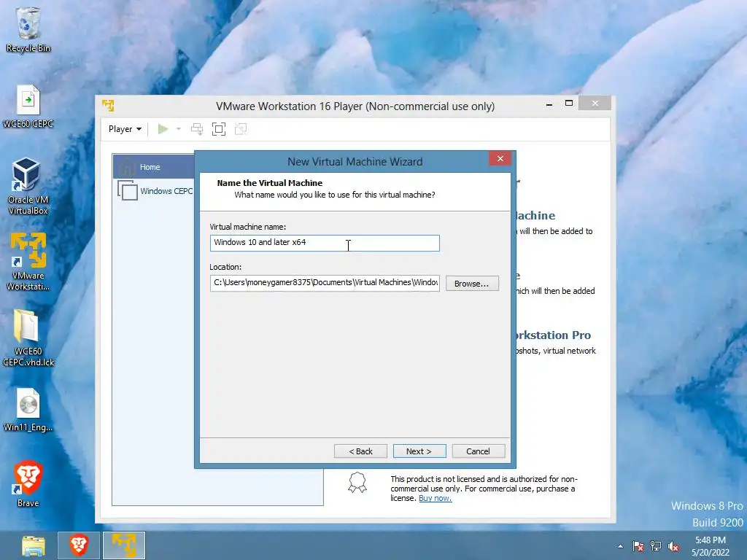Minimize the VMware Player window

point(549,104)
